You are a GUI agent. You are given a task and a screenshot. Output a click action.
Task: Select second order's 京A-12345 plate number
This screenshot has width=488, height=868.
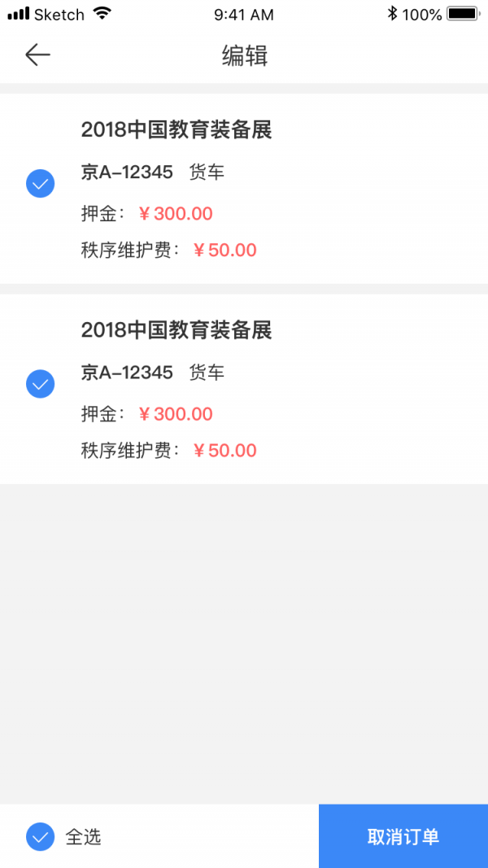pyautogui.click(x=127, y=373)
